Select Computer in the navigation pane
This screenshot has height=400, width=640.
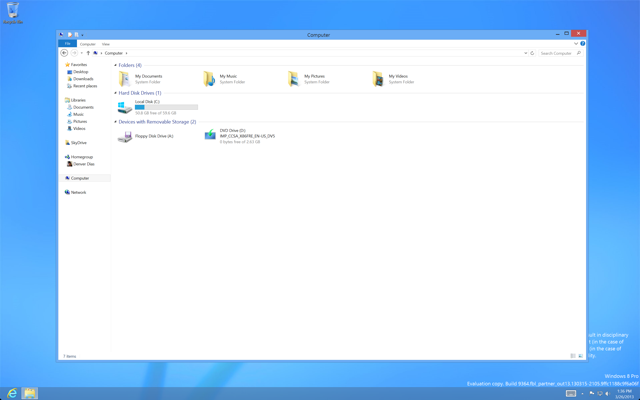pyautogui.click(x=77, y=178)
